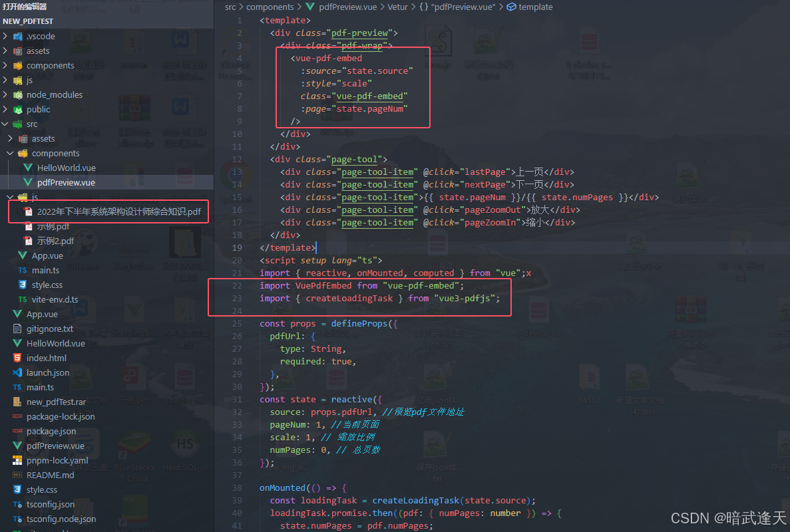Open root-level HelloWorld.vue file

[55, 343]
